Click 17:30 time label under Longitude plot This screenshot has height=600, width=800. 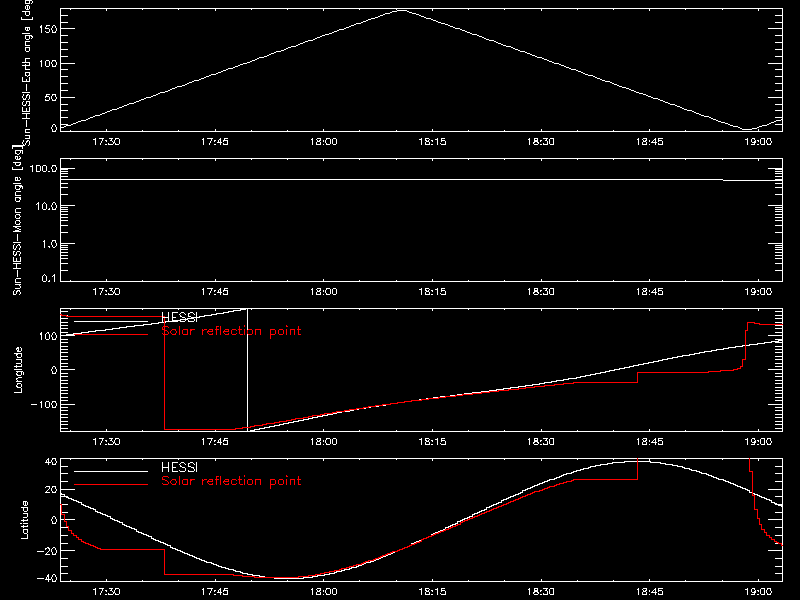(106, 442)
